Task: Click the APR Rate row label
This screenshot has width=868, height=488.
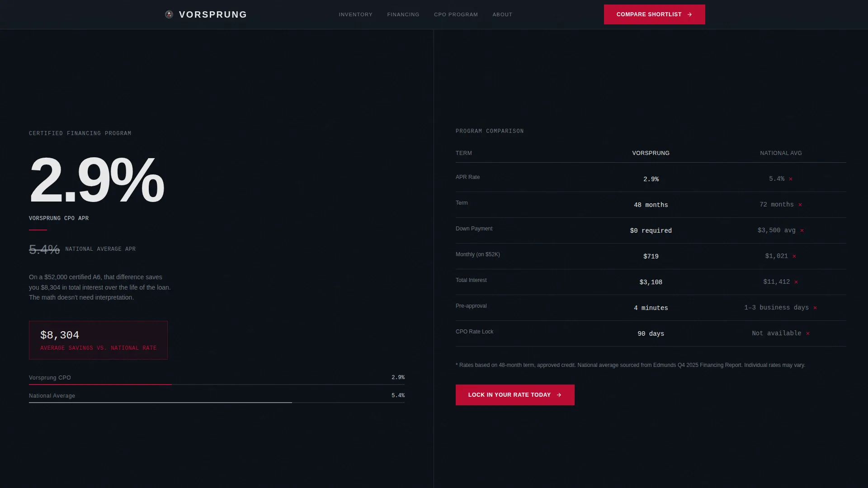Action: click(467, 177)
